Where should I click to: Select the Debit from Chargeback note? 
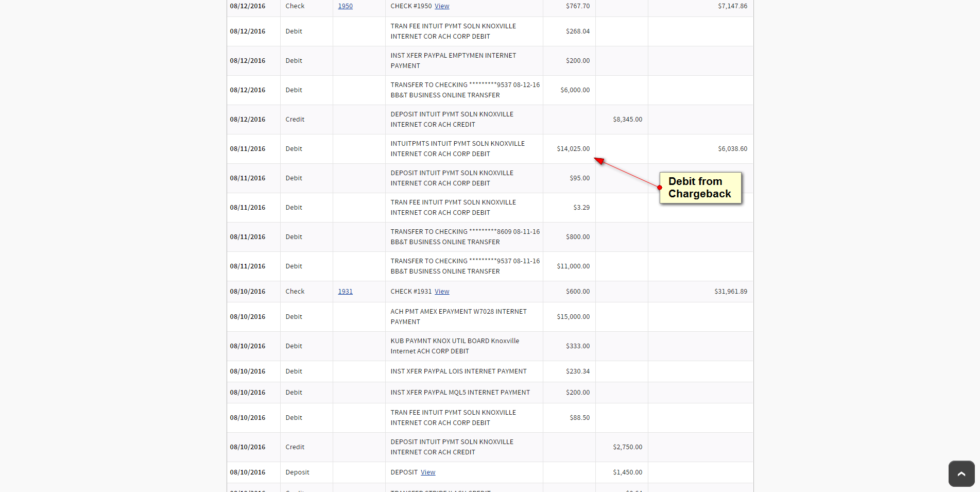pos(700,188)
